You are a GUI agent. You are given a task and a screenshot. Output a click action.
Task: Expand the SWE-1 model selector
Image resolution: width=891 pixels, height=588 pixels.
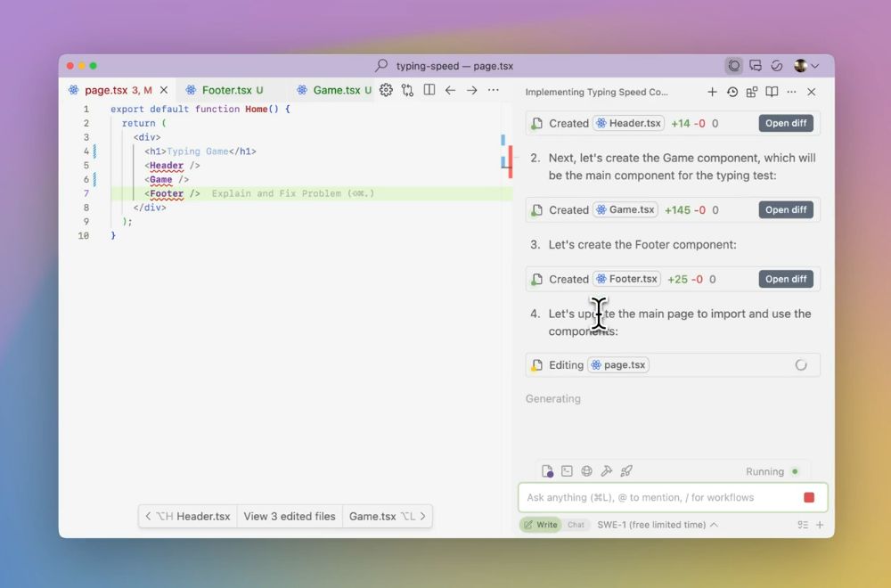pyautogui.click(x=658, y=525)
